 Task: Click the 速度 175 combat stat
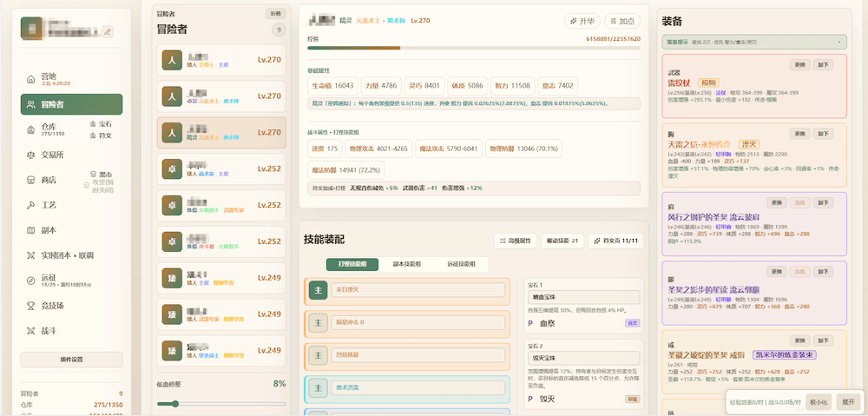325,149
